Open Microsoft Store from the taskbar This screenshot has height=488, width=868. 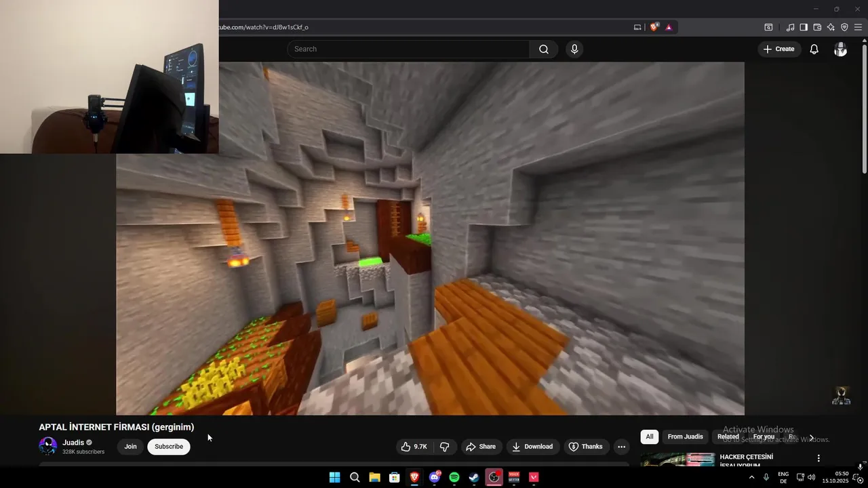(x=394, y=477)
